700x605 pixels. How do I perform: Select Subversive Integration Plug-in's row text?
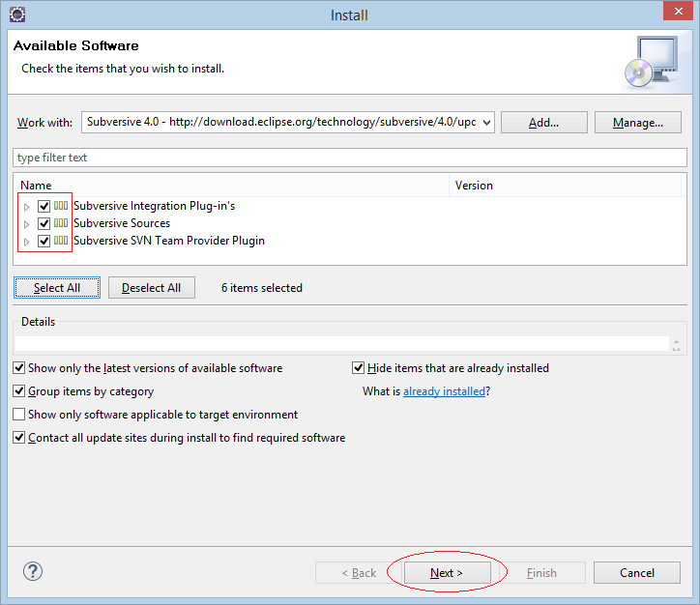[x=154, y=206]
